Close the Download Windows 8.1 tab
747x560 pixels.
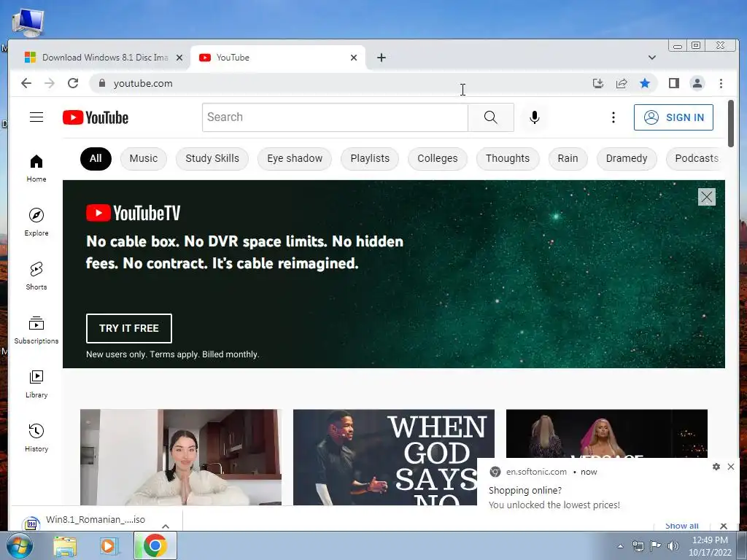(x=179, y=58)
